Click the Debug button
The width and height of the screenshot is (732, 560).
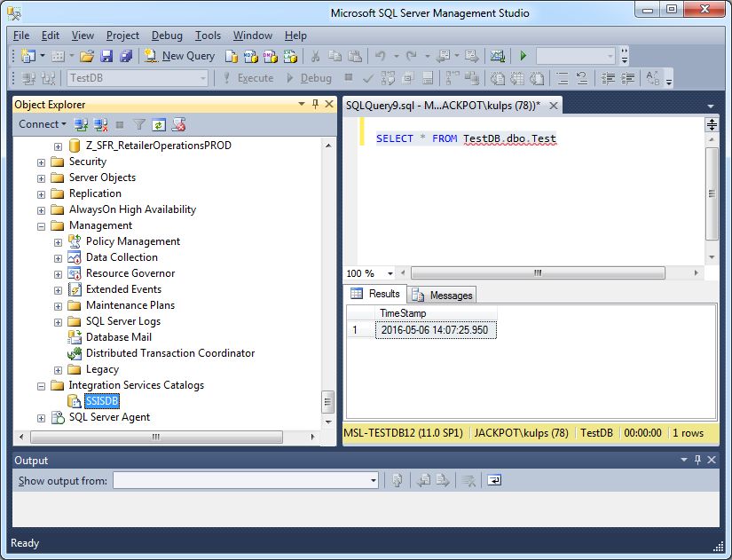[x=309, y=78]
